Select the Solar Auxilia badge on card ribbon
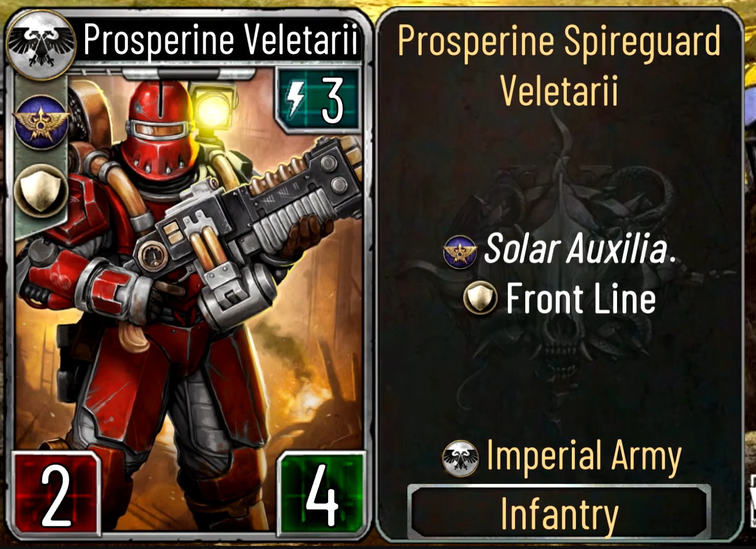 pos(41,122)
